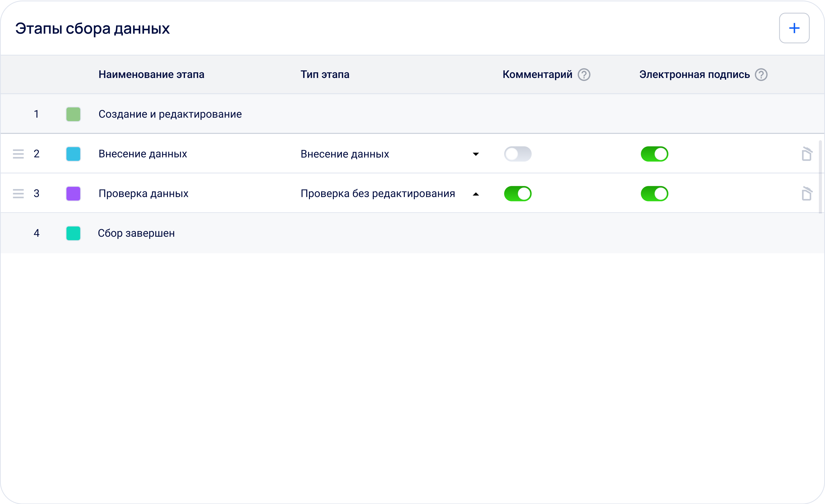Click purple swatch of Проверка данных
This screenshot has height=504, width=825.
coord(73,194)
